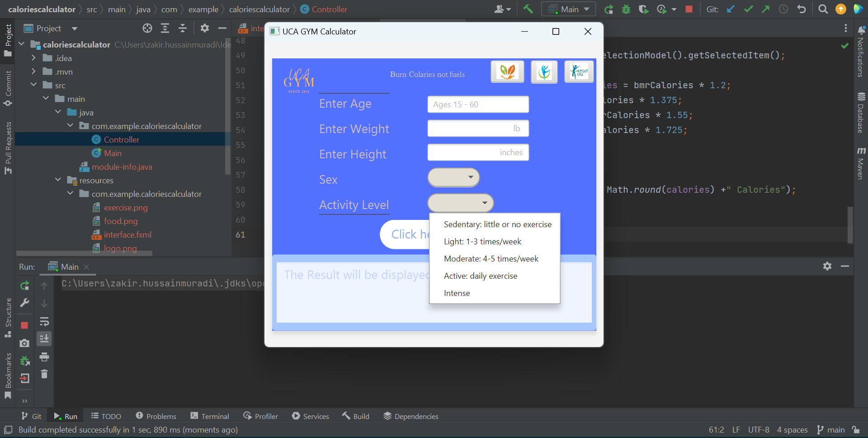The image size is (868, 438).
Task: Click the weight-loss figure image button
Action: tap(579, 71)
